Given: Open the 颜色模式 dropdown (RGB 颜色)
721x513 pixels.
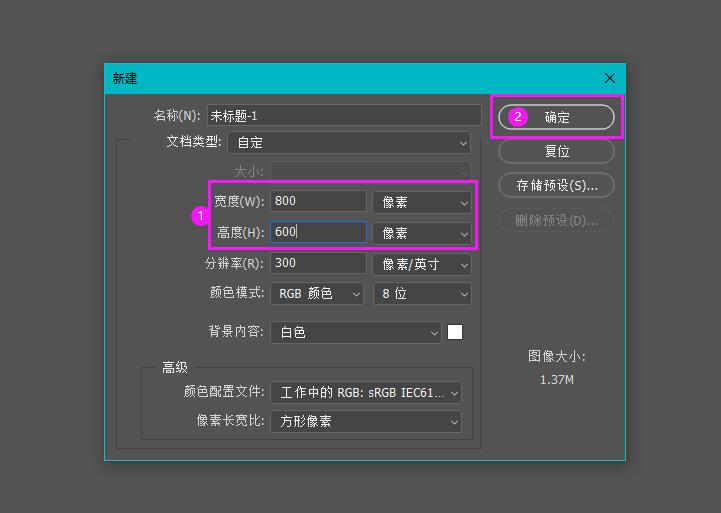Looking at the screenshot, I should point(317,294).
